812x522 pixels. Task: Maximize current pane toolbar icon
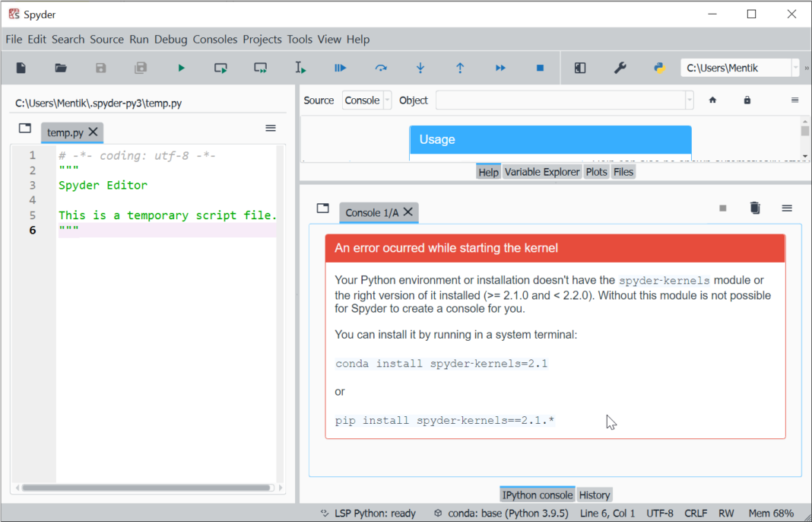pos(580,68)
